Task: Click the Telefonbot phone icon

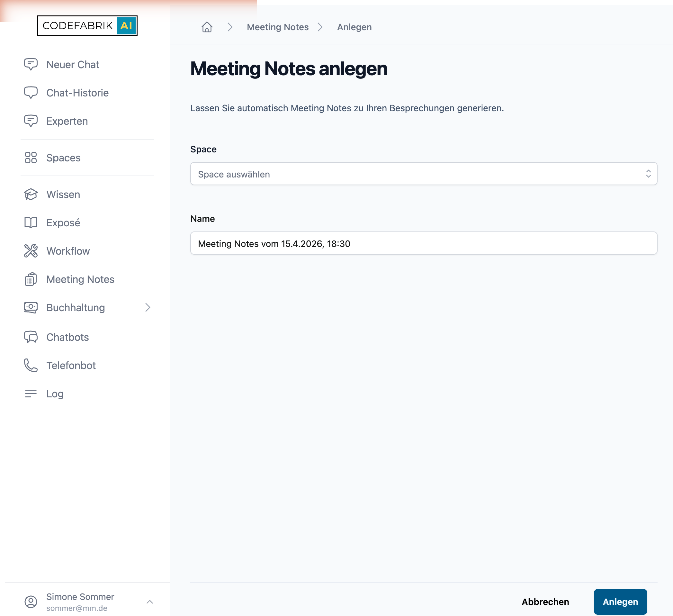Action: click(31, 366)
